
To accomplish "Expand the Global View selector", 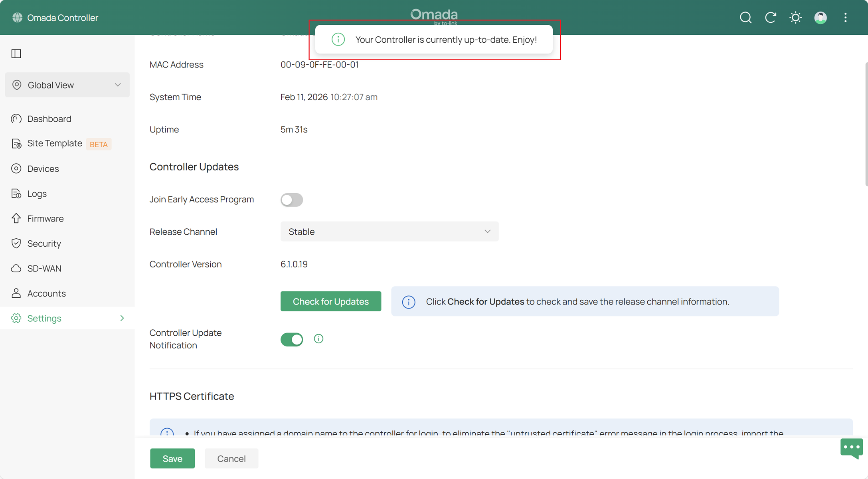I will point(67,85).
